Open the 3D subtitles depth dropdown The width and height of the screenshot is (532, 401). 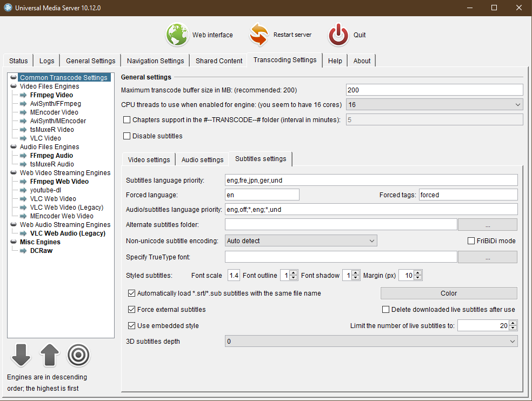[x=371, y=342]
